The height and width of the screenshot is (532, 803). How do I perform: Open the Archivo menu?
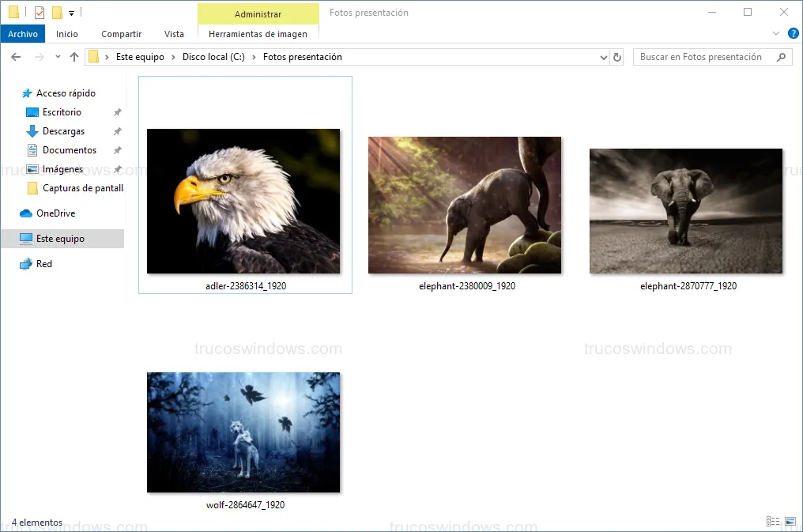(23, 34)
